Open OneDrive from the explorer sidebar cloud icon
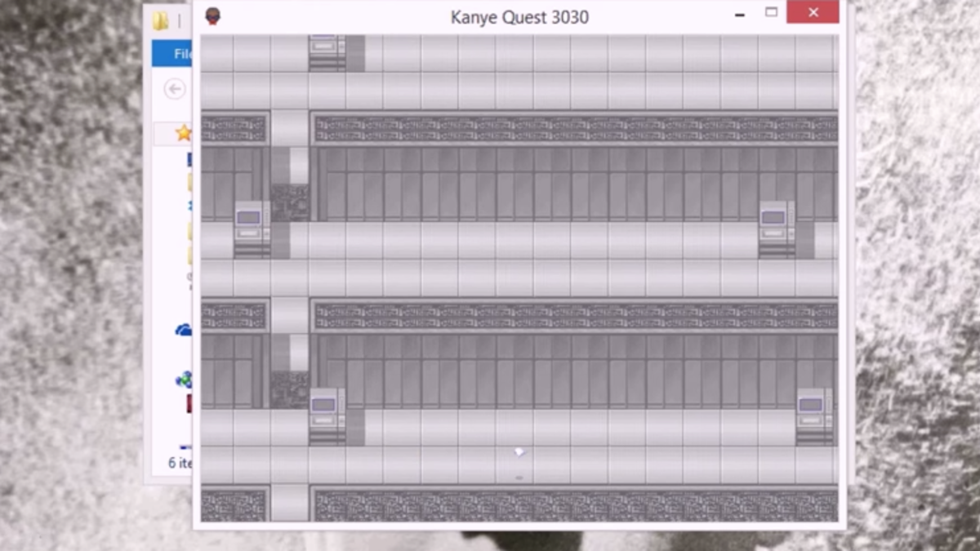The image size is (980, 551). [x=185, y=329]
